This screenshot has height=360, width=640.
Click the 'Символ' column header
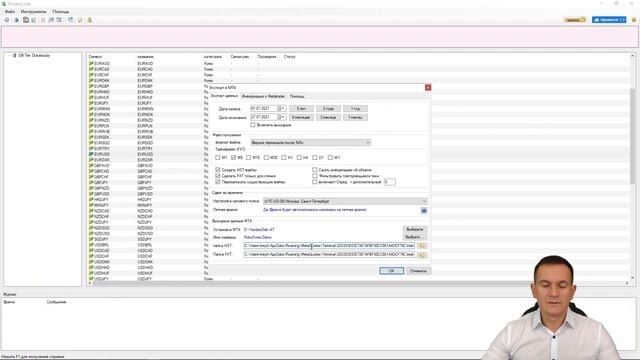tap(96, 57)
